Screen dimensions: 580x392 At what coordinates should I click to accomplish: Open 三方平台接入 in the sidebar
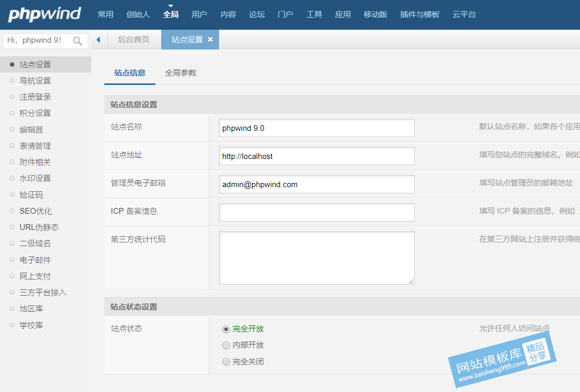pyautogui.click(x=43, y=292)
